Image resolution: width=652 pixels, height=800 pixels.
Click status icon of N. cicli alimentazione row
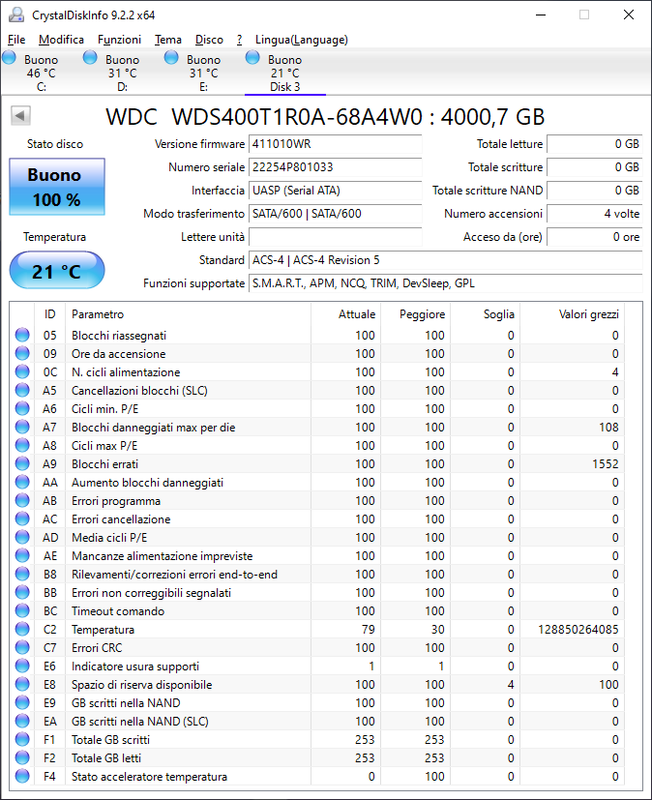(22, 371)
